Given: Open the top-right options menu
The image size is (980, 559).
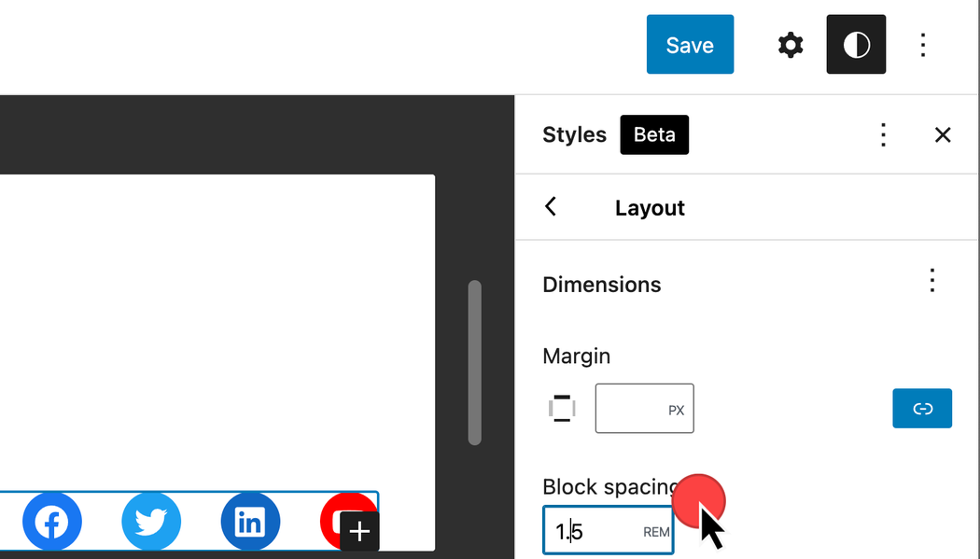Looking at the screenshot, I should [922, 45].
